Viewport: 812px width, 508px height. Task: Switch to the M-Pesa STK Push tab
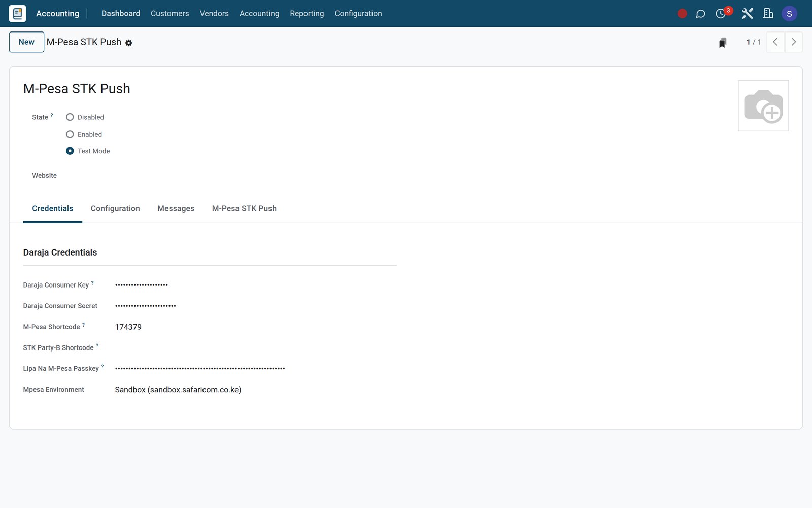(x=244, y=208)
